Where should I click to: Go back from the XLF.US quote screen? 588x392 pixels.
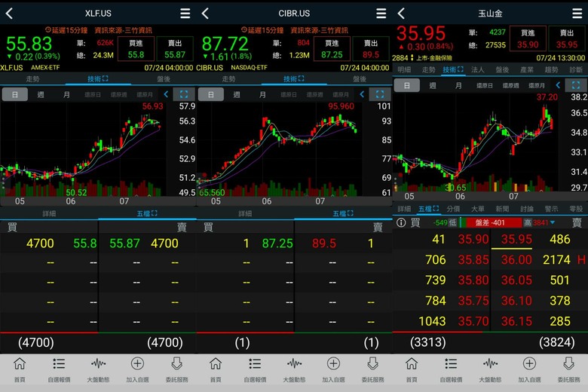[x=9, y=14]
